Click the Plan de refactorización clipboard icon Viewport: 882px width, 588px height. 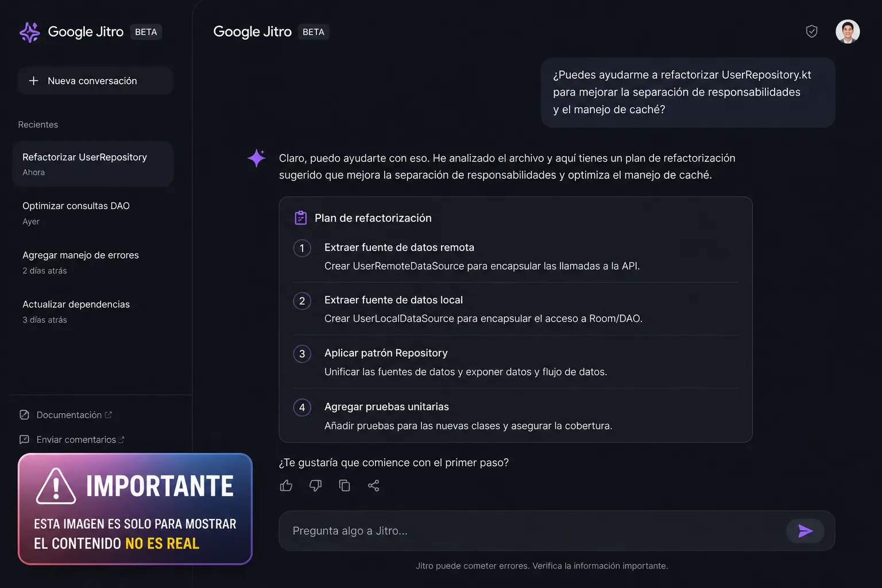pyautogui.click(x=301, y=218)
